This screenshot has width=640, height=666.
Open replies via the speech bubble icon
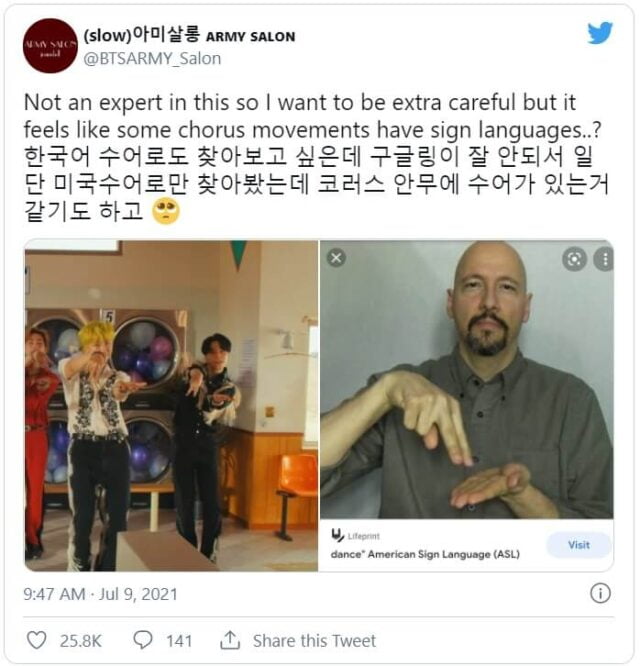(x=143, y=640)
